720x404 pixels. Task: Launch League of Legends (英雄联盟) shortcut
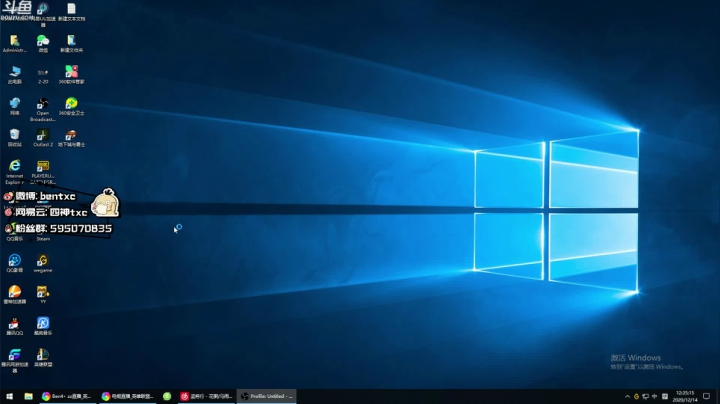point(43,358)
